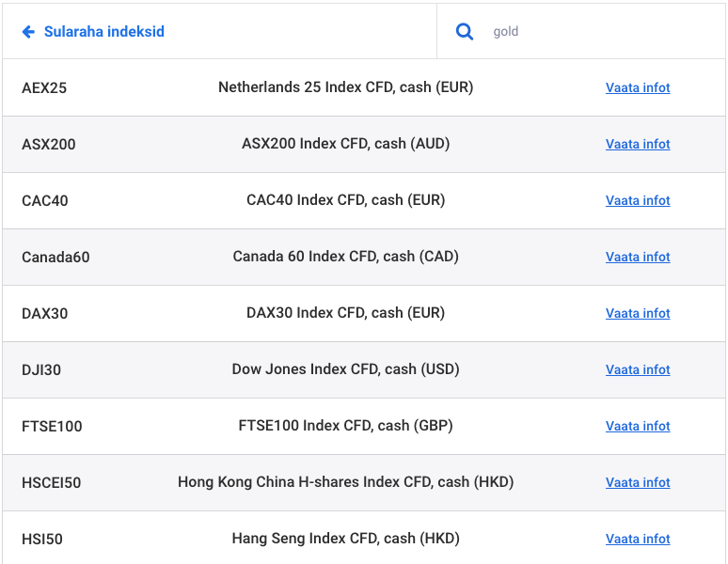Open Vaata infot for FTSE100
This screenshot has height=564, width=728.
(638, 426)
